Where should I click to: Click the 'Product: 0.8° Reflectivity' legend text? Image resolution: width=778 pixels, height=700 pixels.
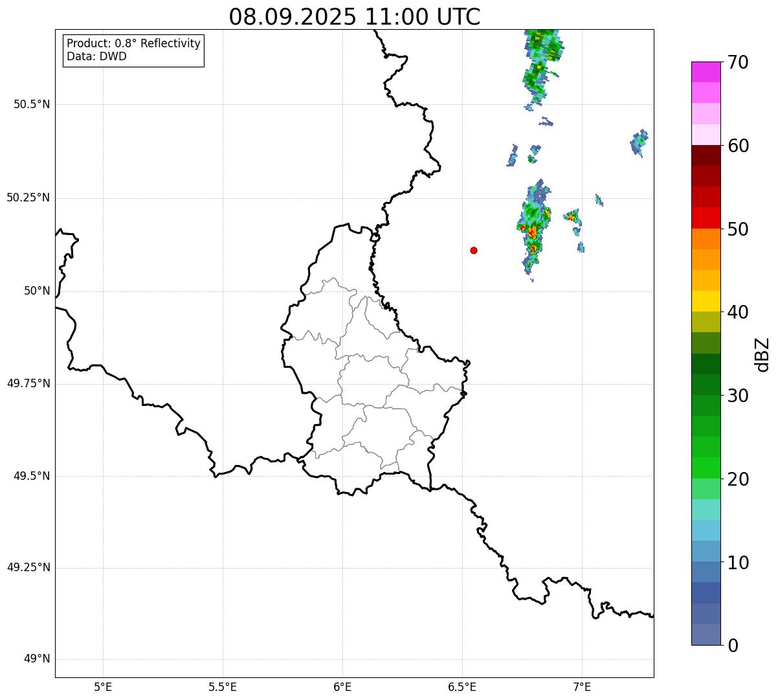pyautogui.click(x=134, y=43)
